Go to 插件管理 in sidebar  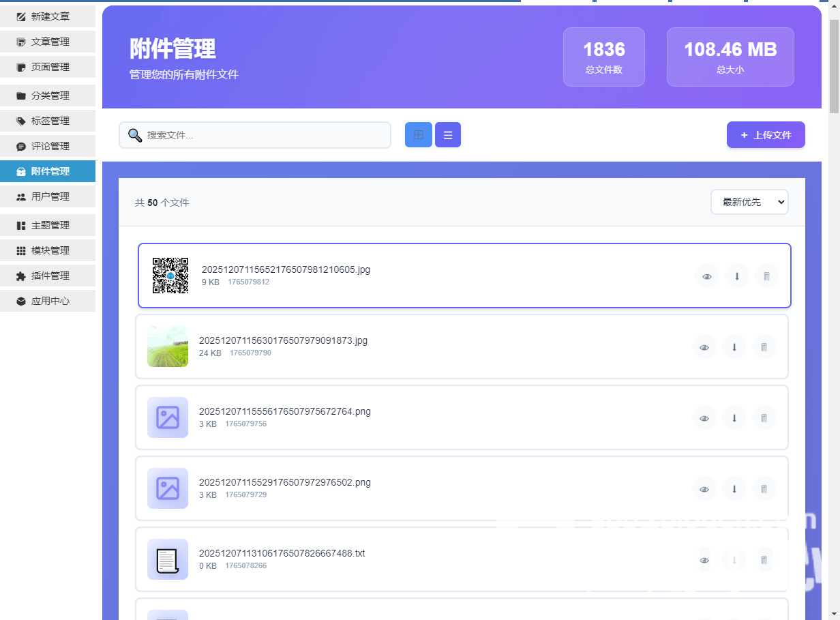(x=48, y=276)
